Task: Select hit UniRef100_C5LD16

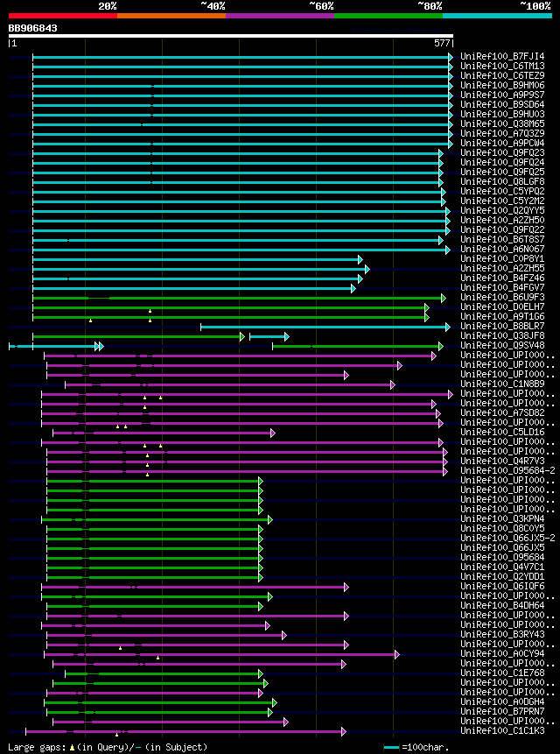Action: tap(502, 432)
